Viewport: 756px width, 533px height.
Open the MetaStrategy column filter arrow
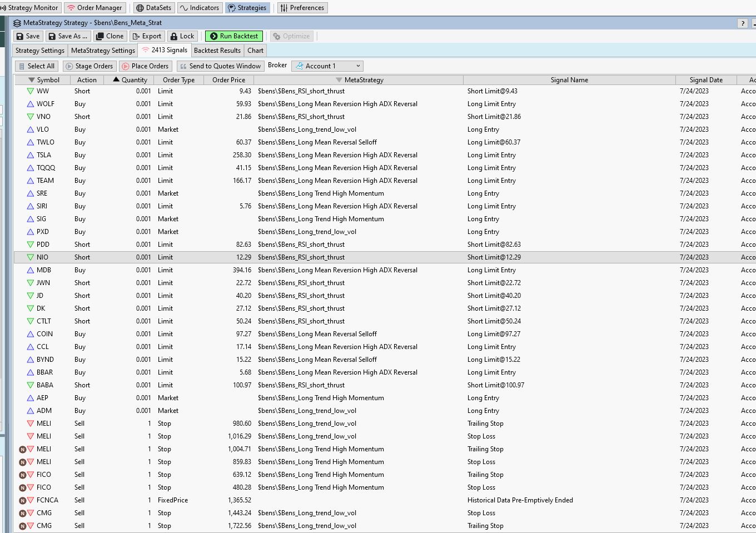point(339,80)
